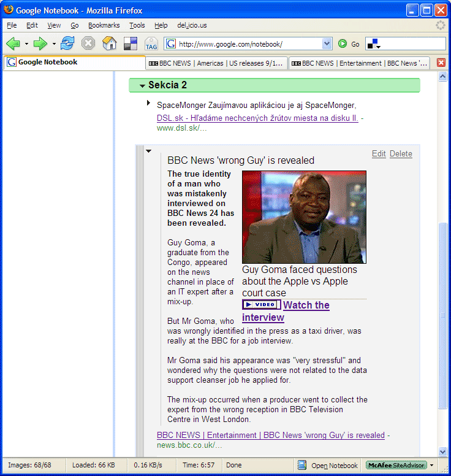Open the View menu
This screenshot has width=451, height=476.
(54, 26)
